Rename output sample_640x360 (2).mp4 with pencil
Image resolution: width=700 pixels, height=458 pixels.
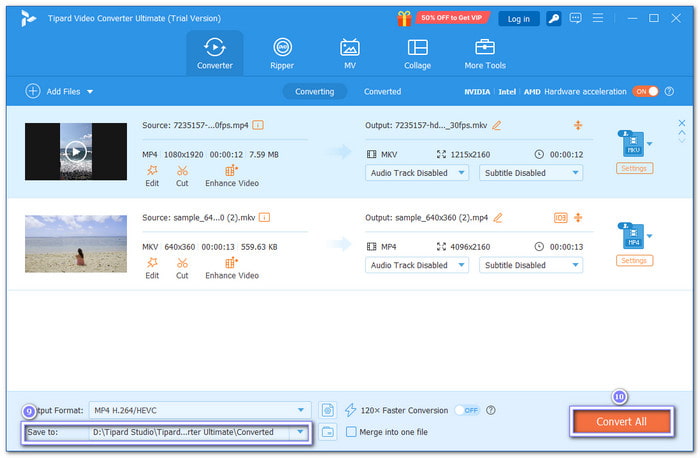pyautogui.click(x=498, y=218)
